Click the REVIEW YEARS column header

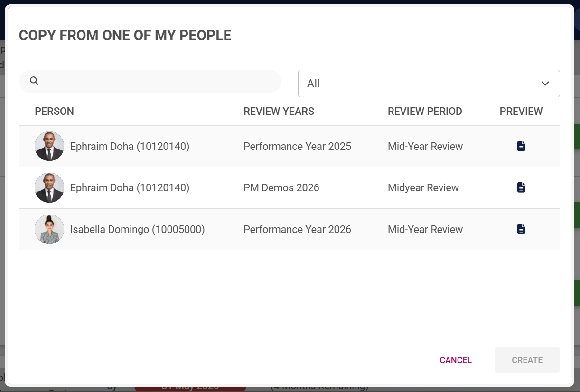tap(279, 111)
